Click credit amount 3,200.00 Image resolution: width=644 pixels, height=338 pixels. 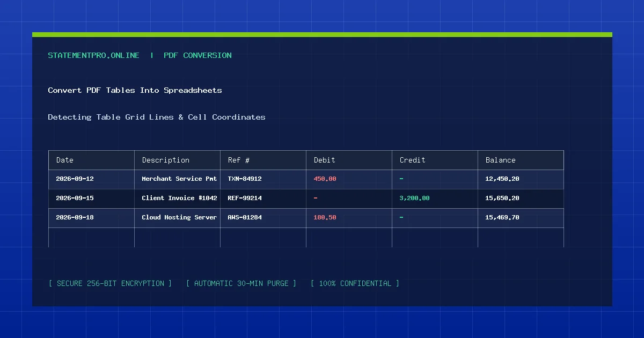[414, 198]
